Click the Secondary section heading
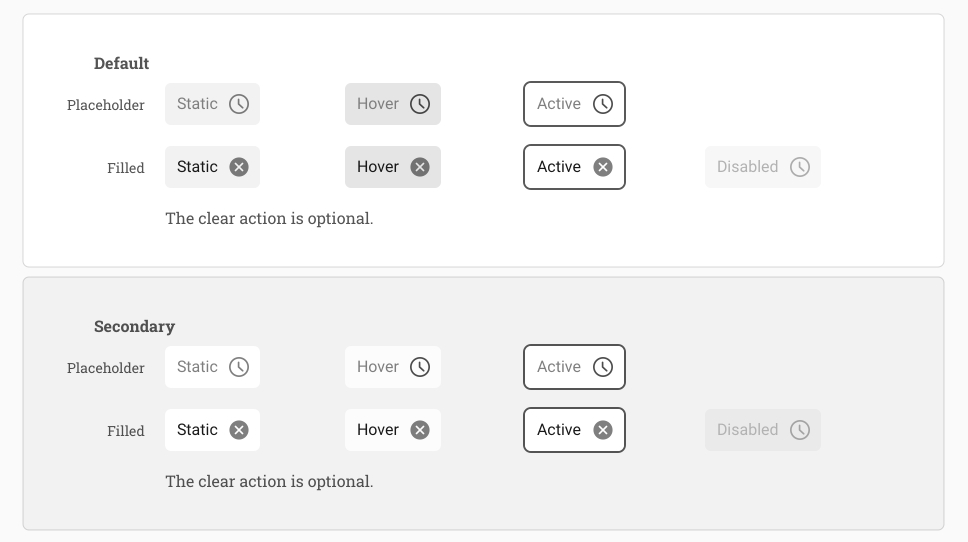This screenshot has height=542, width=968. pos(134,327)
